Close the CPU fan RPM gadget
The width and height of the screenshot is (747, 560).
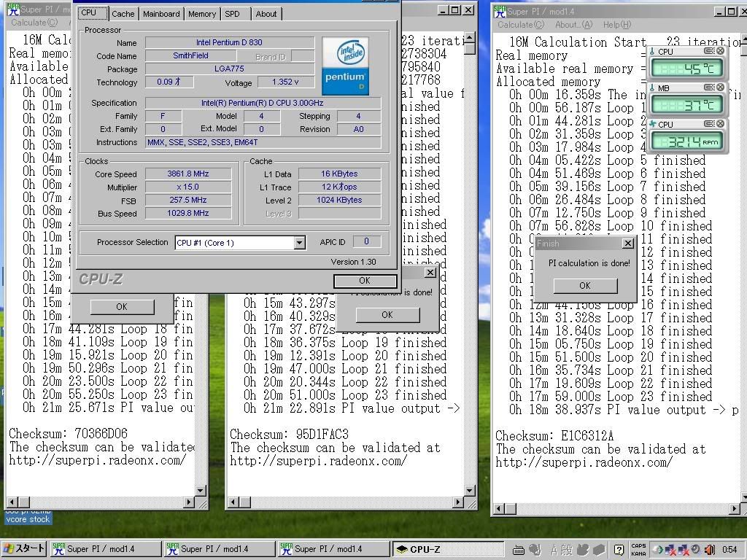tap(720, 124)
